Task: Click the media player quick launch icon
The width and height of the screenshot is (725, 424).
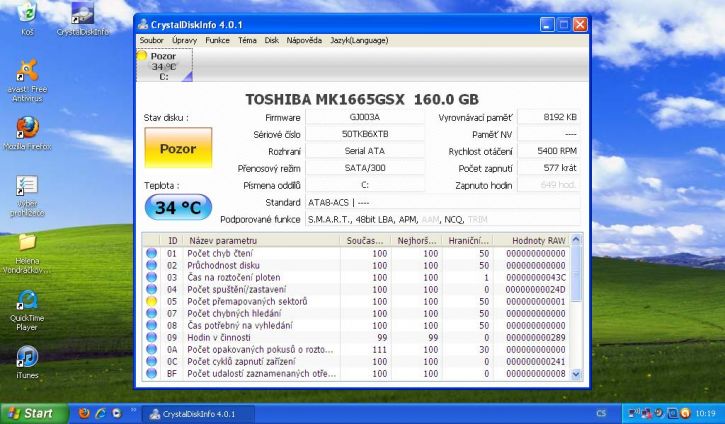Action: 117,413
